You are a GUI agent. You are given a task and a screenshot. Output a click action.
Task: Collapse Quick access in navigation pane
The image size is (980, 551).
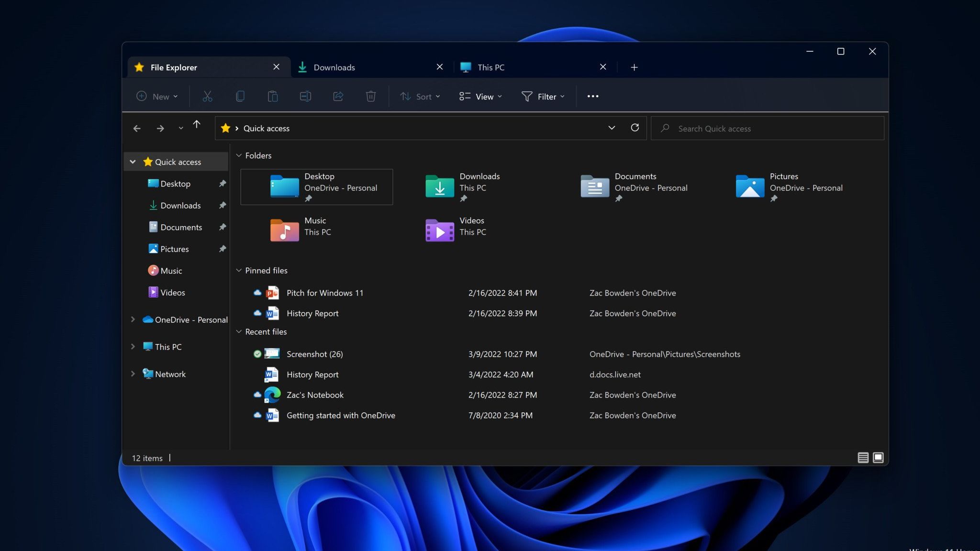coord(133,162)
